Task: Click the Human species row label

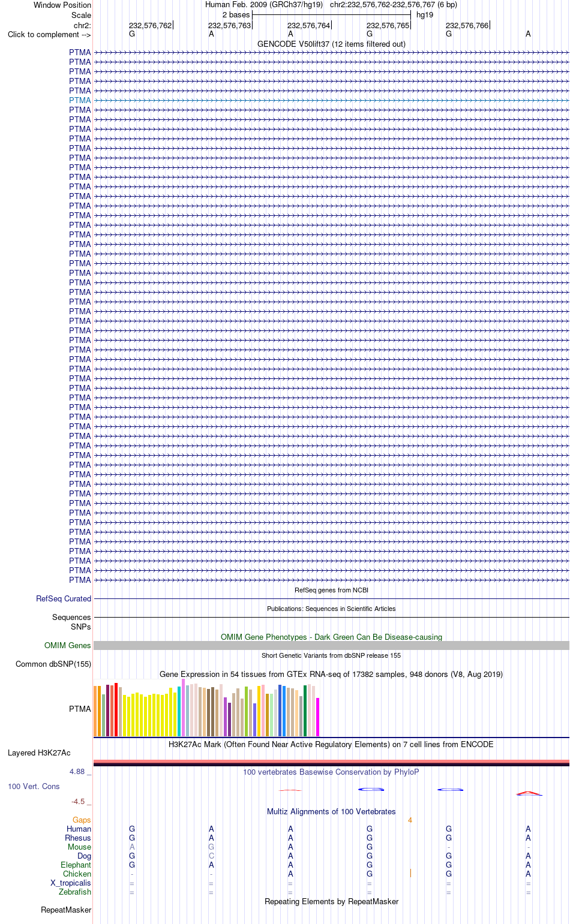Action: (x=79, y=829)
